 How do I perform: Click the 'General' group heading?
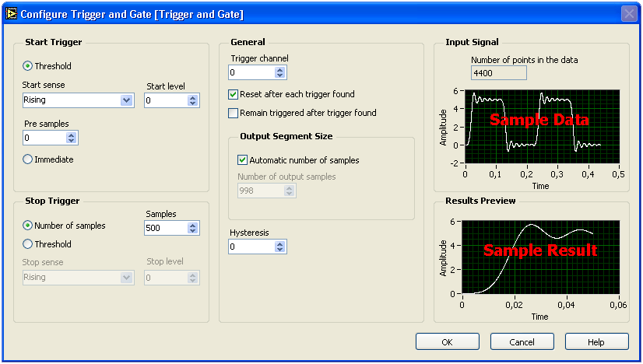pos(248,42)
